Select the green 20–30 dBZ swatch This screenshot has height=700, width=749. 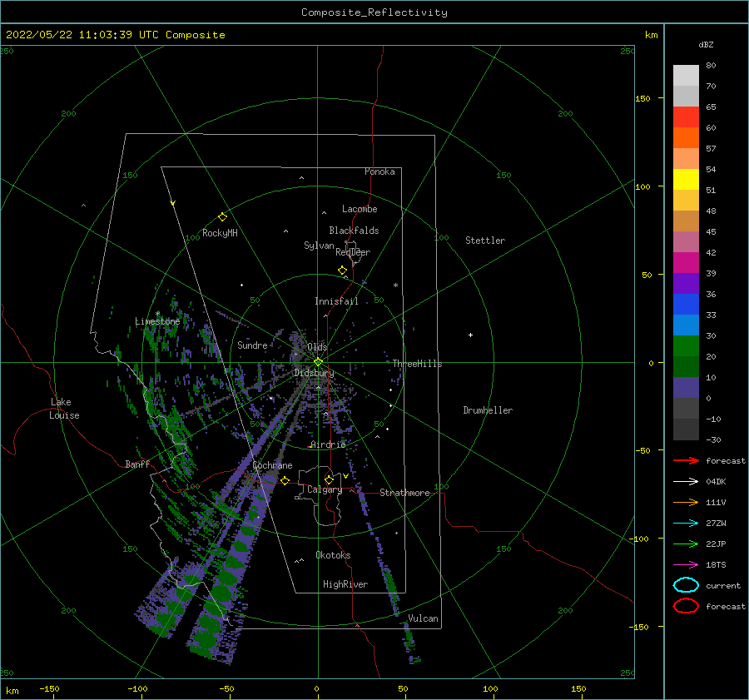click(x=686, y=346)
